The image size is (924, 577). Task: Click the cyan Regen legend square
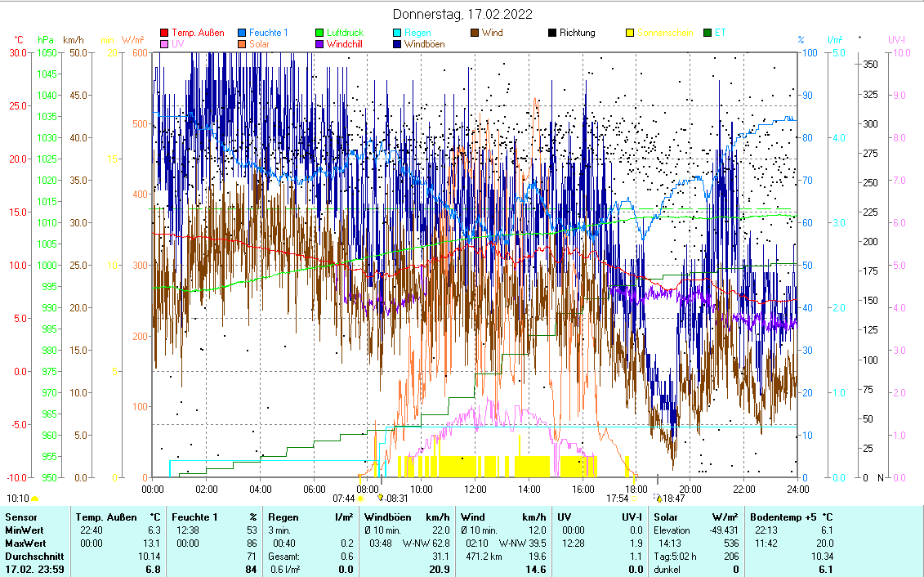398,34
